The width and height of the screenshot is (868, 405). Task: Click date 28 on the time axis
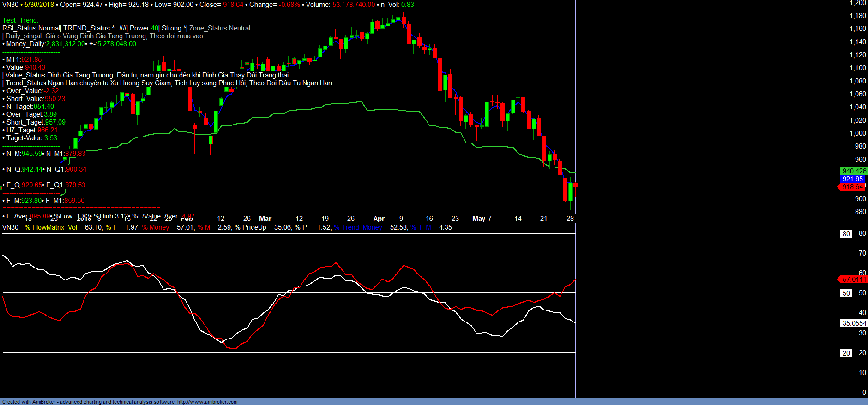click(x=570, y=219)
